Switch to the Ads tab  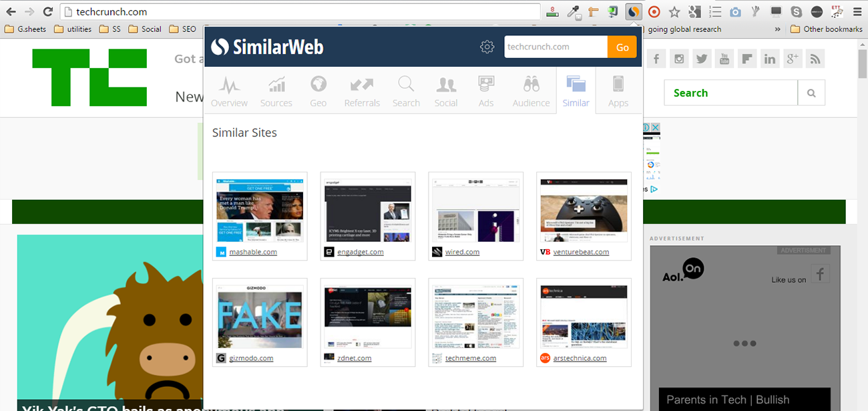pyautogui.click(x=486, y=91)
